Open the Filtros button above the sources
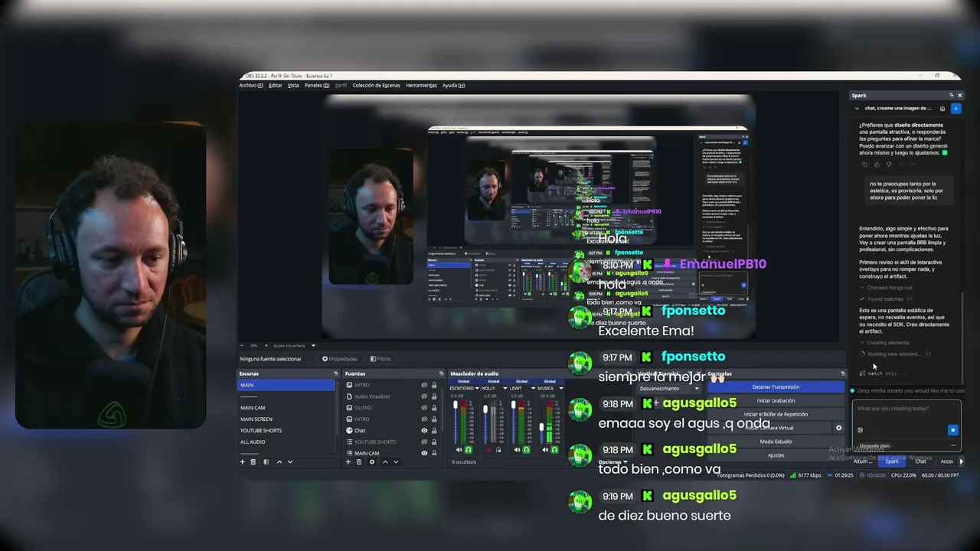The height and width of the screenshot is (551, 980). [x=381, y=359]
